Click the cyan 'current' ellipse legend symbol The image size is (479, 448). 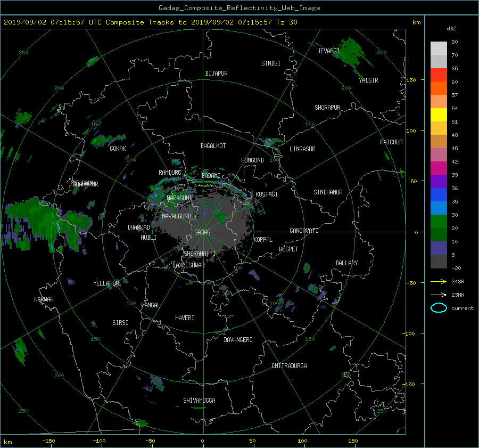[x=439, y=308]
